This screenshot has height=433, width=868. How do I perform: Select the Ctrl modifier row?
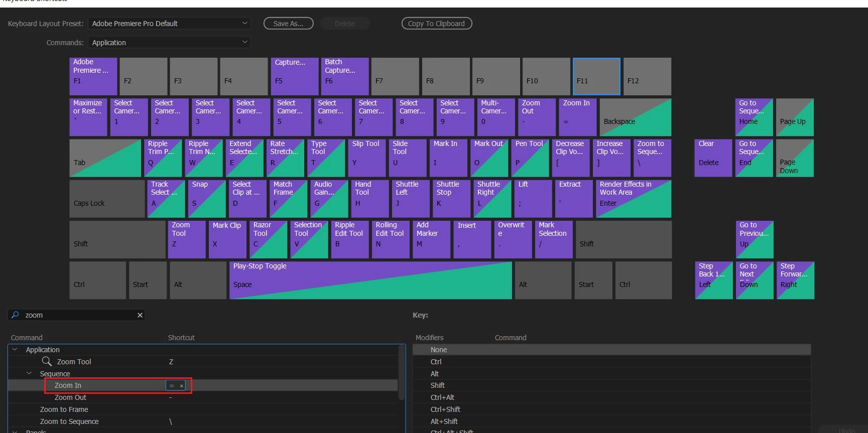click(611, 362)
